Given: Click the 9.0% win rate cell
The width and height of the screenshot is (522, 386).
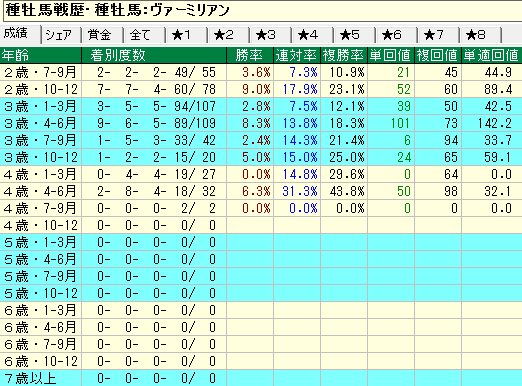Looking at the screenshot, I should (x=250, y=89).
